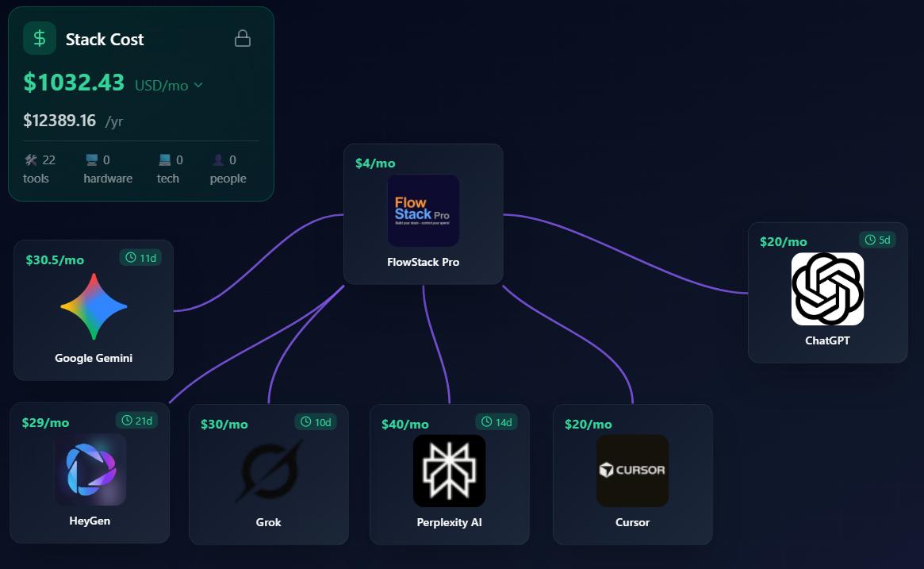This screenshot has height=569, width=924.
Task: Click the 5d timer badge on ChatGPT
Action: click(x=877, y=239)
